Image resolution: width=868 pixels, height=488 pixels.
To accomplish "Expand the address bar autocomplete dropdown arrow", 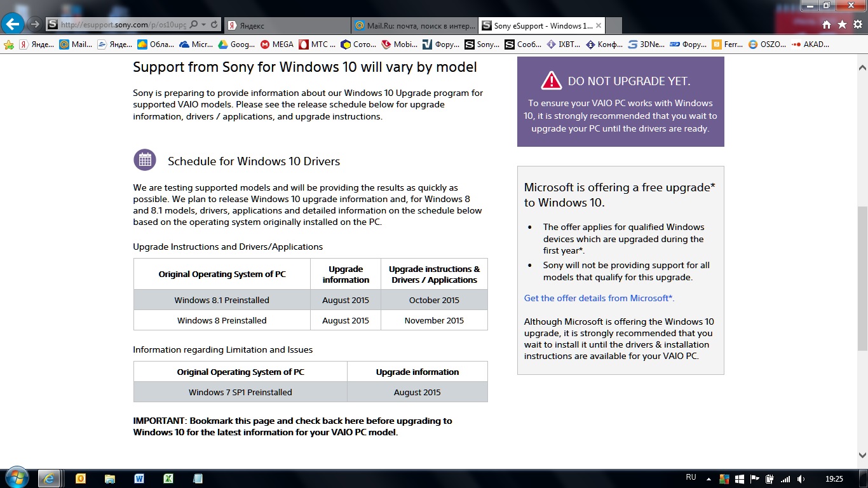I will pos(203,25).
